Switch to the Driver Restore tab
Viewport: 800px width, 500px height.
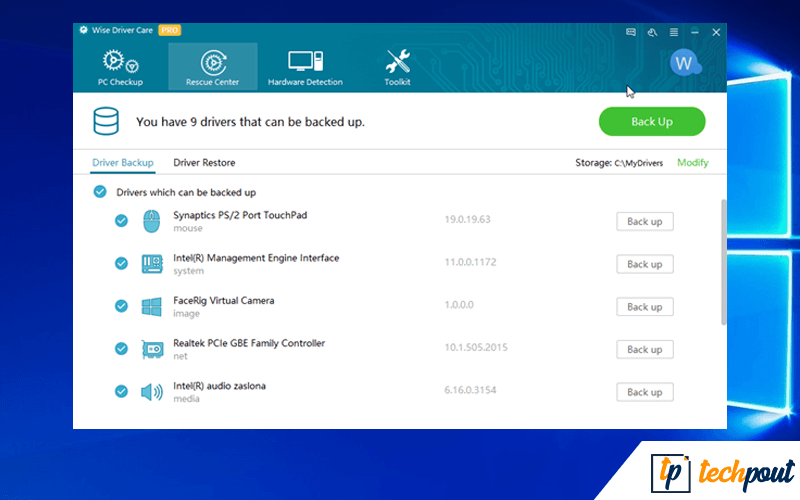coord(204,162)
